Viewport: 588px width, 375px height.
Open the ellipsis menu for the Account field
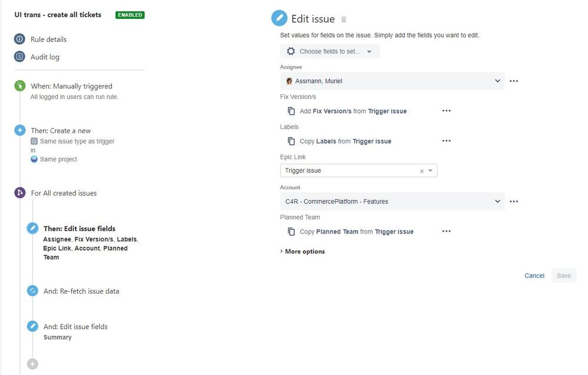[x=513, y=201]
